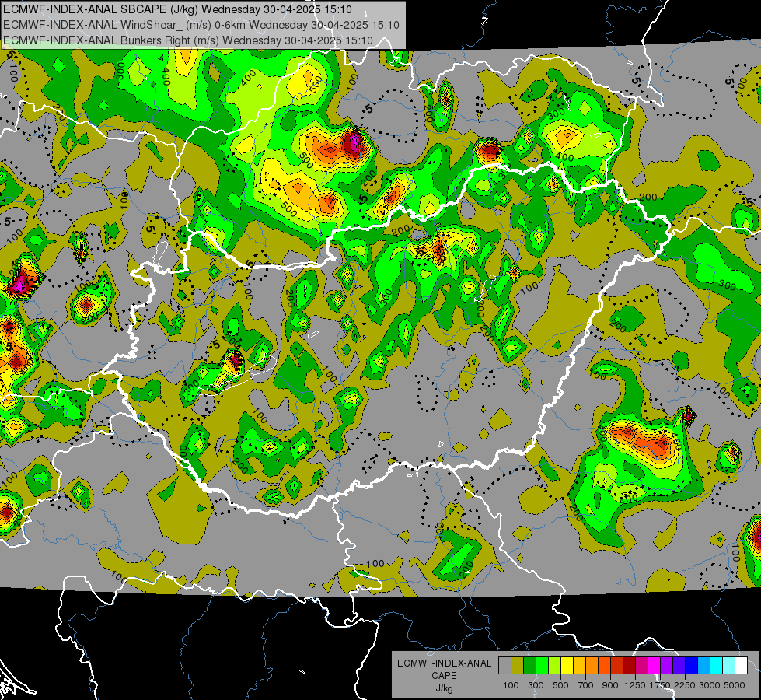Click the 'CAPE' label in the legend
761x700 pixels.
(x=444, y=676)
